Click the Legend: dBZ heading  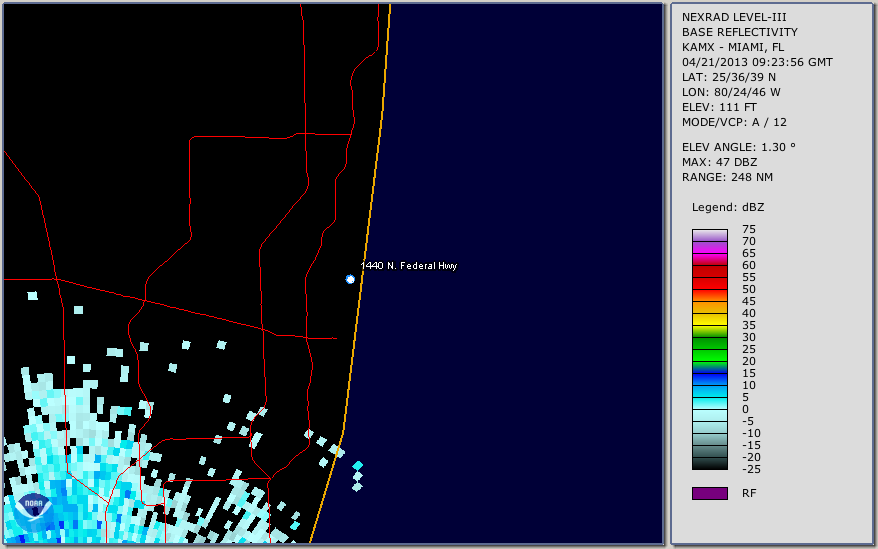coord(727,207)
